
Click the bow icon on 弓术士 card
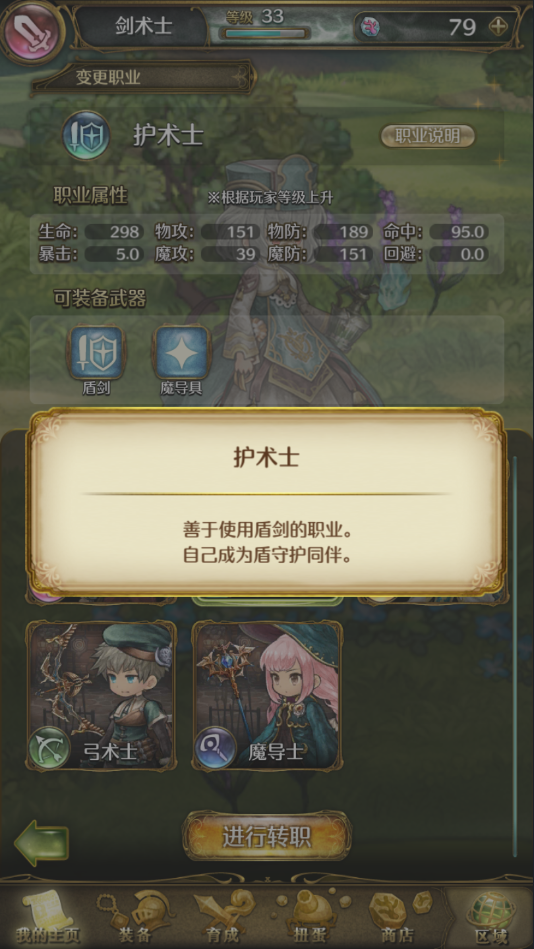tap(50, 748)
